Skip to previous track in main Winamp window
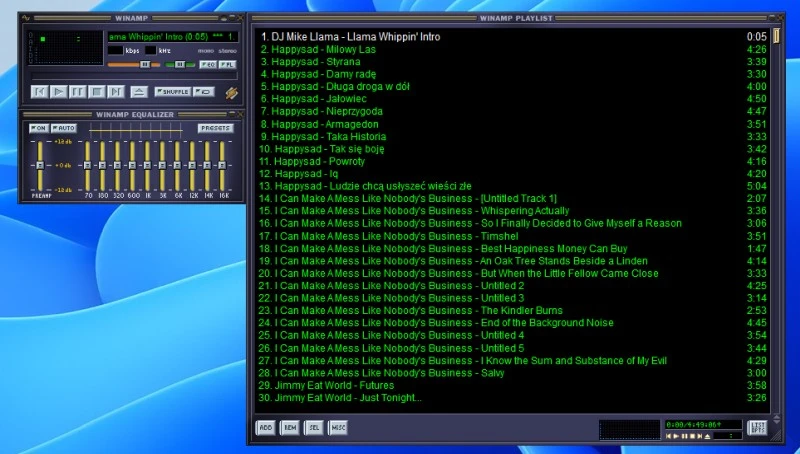800x454 pixels. (39, 92)
